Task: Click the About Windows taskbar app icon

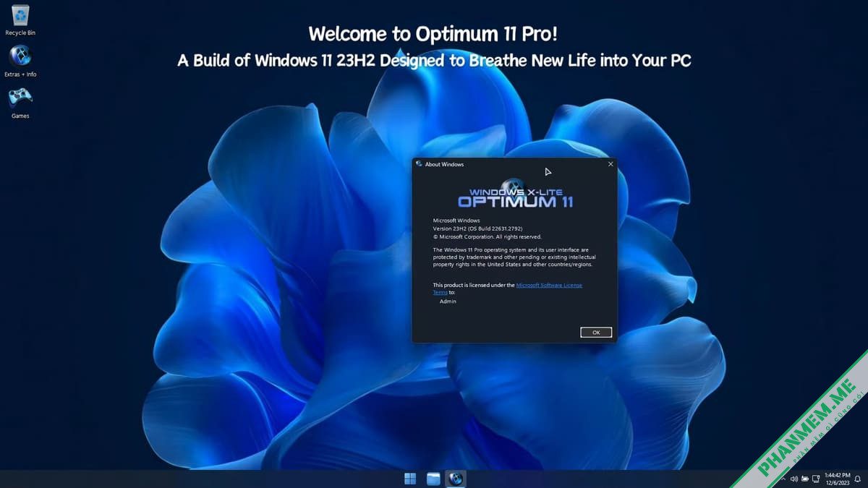Action: point(456,479)
